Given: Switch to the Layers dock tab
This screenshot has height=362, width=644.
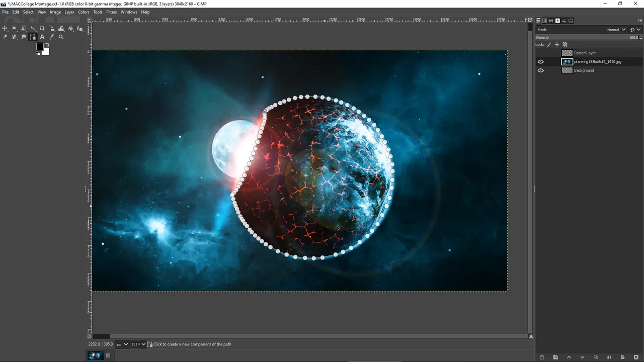Looking at the screenshot, I should (x=538, y=21).
